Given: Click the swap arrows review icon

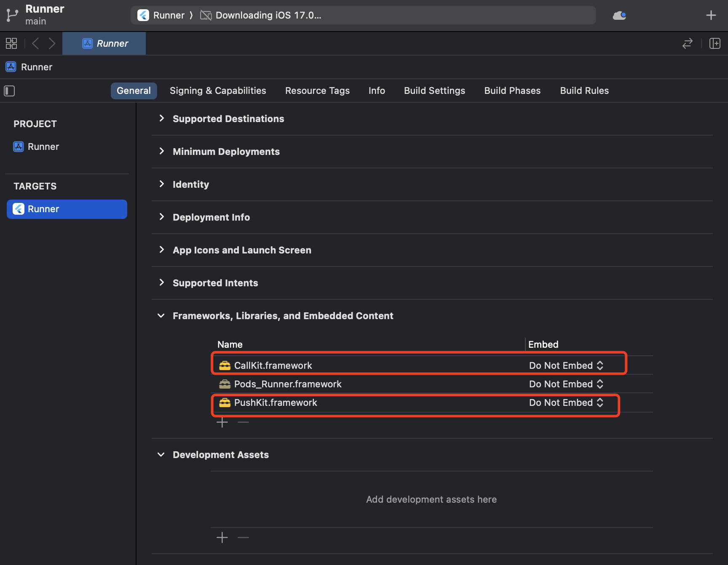Looking at the screenshot, I should click(x=687, y=43).
